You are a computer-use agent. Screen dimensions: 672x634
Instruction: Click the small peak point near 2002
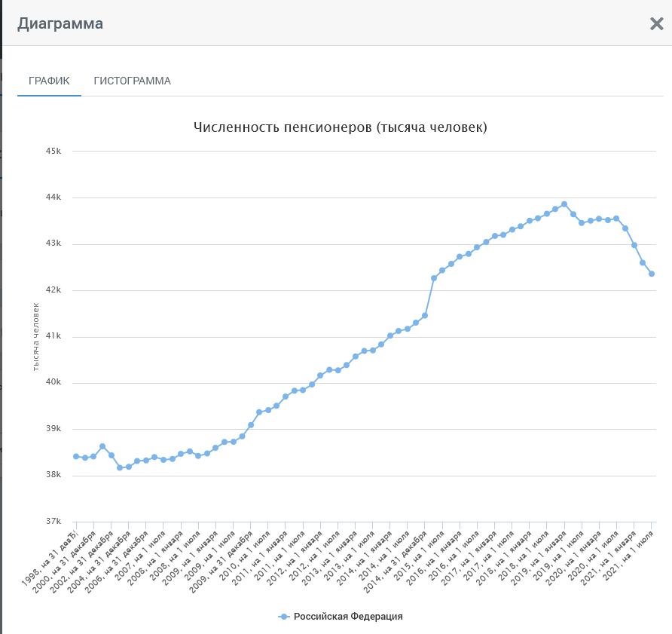[102, 446]
